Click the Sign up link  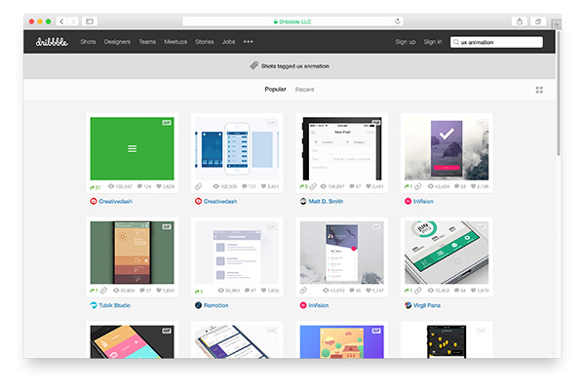405,42
